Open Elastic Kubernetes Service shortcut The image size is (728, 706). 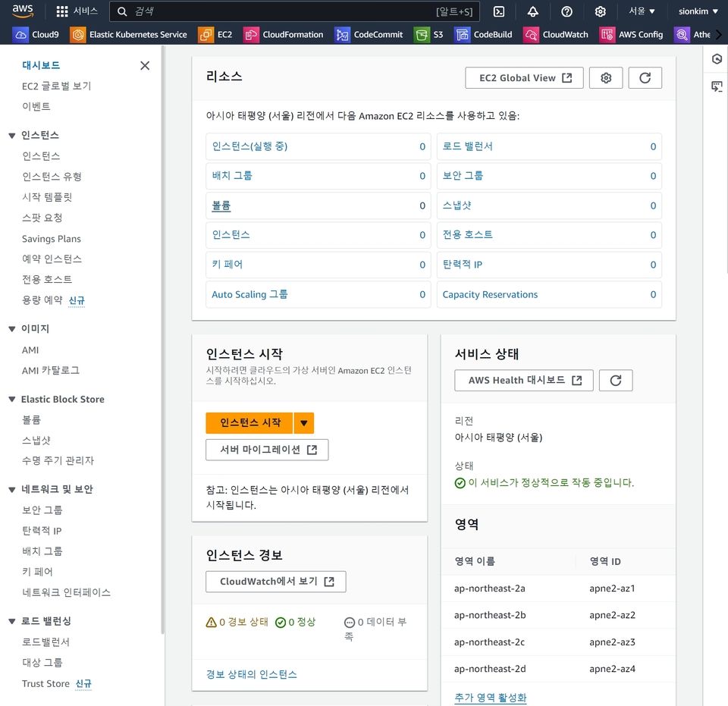[x=129, y=34]
